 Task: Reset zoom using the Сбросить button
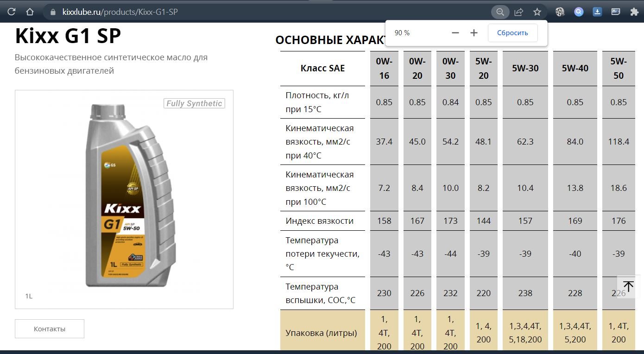point(512,33)
